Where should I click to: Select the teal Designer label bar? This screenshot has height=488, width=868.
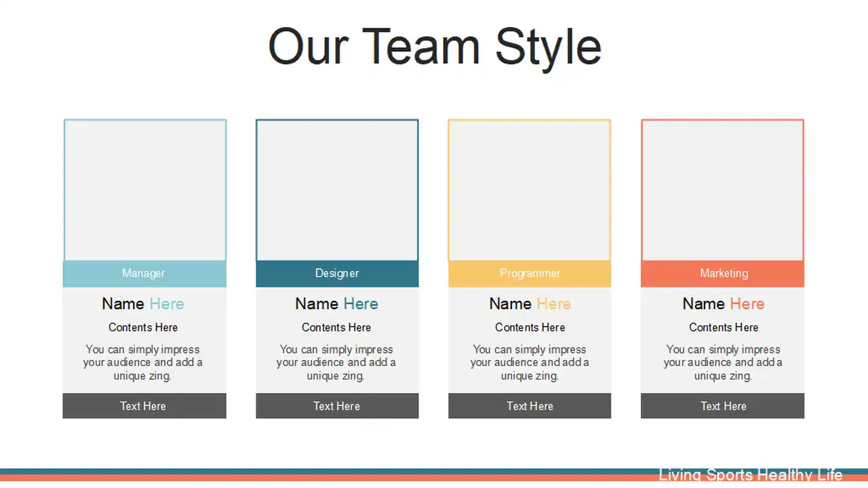337,274
